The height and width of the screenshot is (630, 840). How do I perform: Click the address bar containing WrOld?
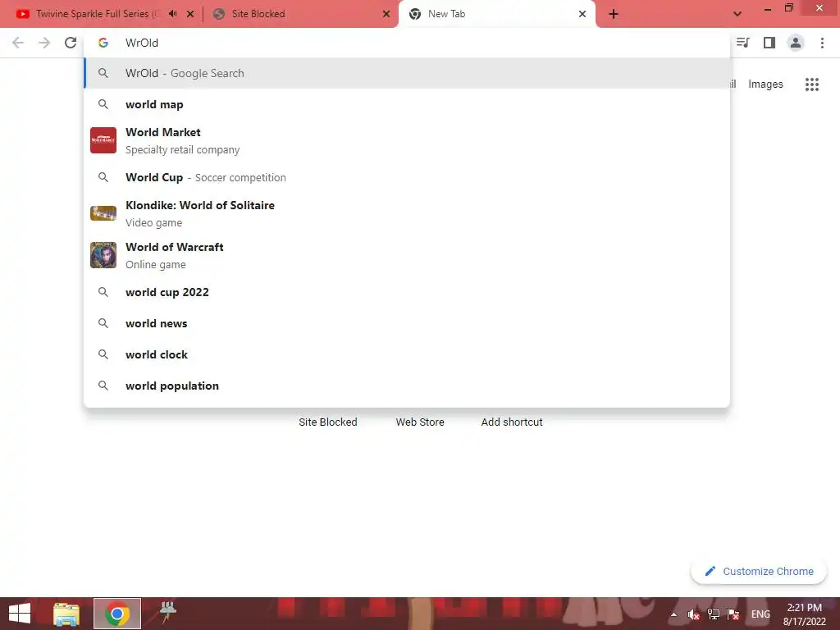(407, 43)
